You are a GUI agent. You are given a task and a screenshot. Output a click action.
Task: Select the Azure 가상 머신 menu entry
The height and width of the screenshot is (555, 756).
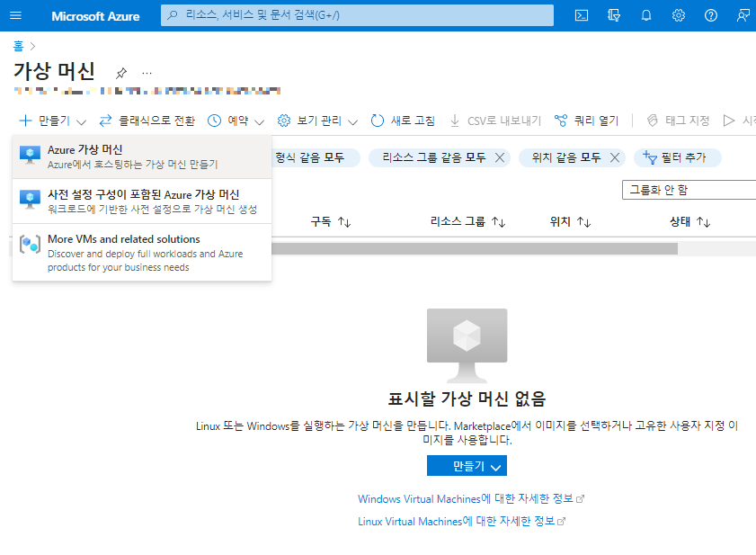tap(142, 157)
